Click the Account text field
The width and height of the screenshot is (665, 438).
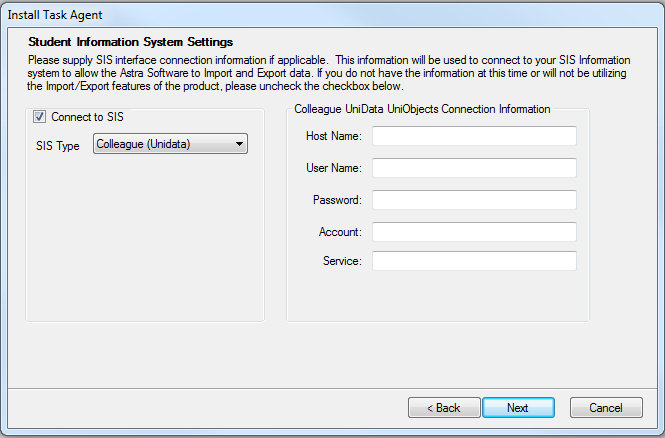(474, 232)
